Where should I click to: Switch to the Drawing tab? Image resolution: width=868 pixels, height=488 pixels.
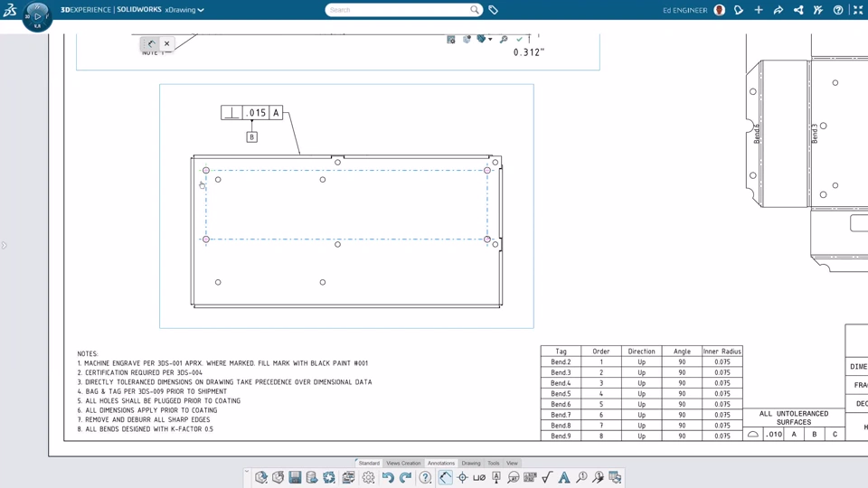471,463
